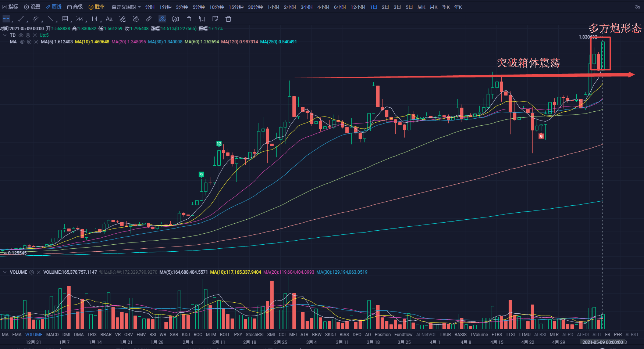Select the highlighted 1日 timeframe
Viewport: 644px width, 349px height.
(373, 7)
